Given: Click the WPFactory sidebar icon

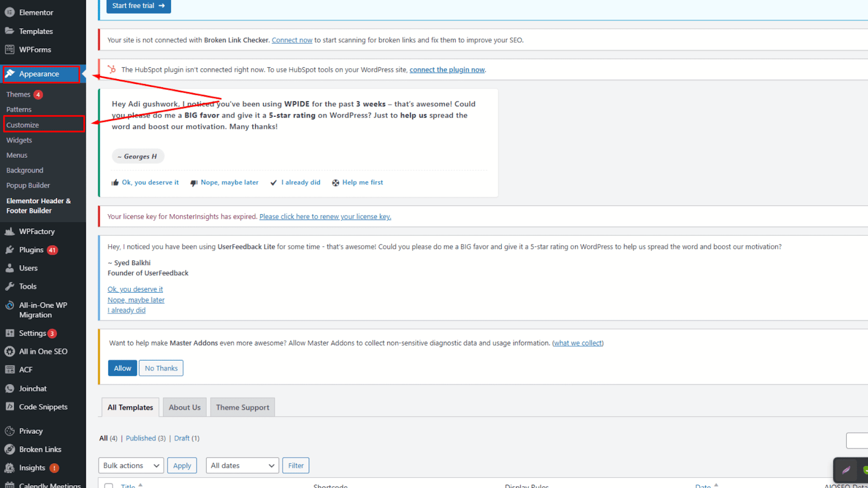Looking at the screenshot, I should [10, 232].
